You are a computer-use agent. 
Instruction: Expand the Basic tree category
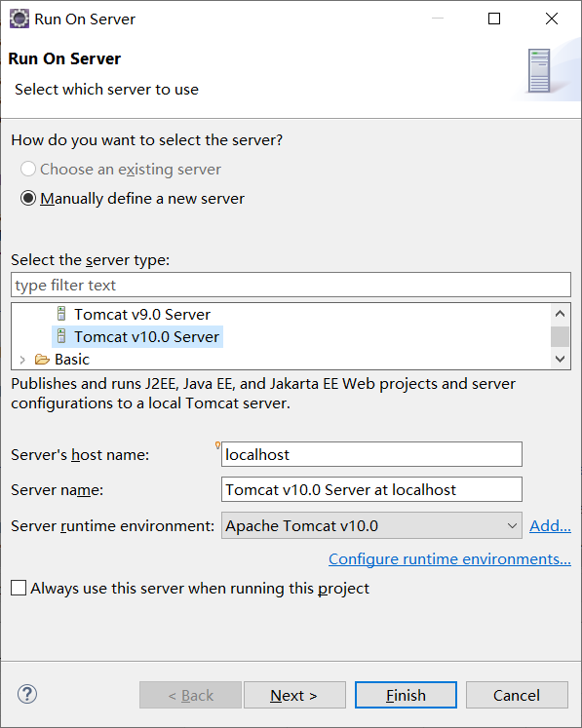[22, 360]
